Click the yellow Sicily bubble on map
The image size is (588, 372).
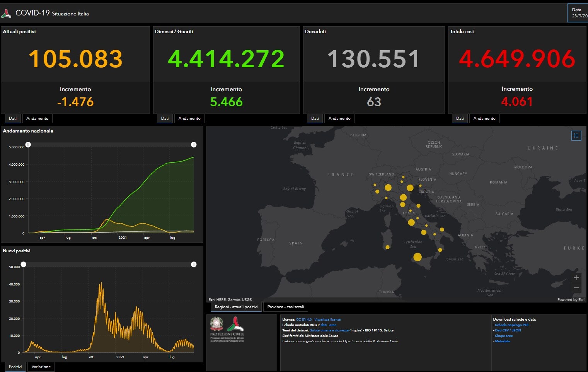417,257
